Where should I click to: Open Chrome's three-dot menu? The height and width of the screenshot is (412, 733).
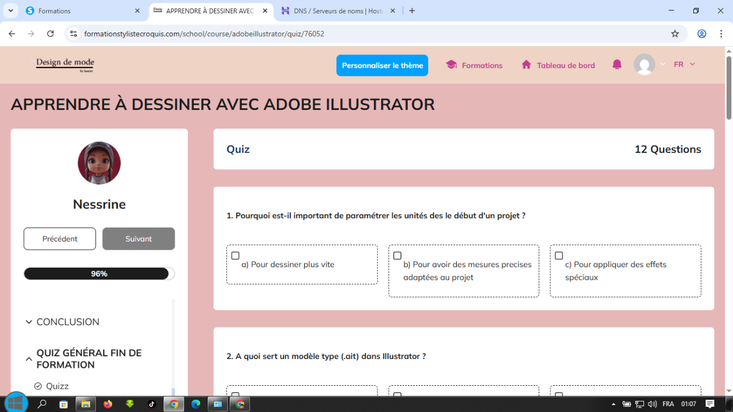(x=721, y=34)
